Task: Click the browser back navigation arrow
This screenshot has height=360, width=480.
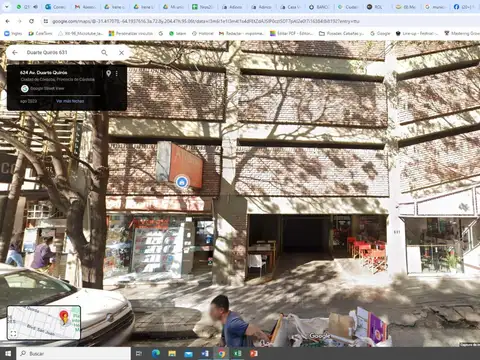Action: tap(7, 21)
